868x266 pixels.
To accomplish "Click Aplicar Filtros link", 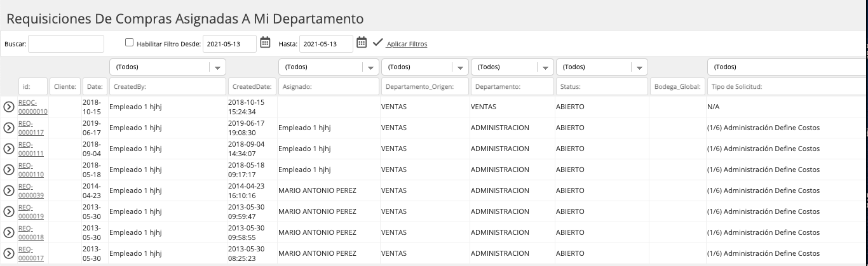I will [x=407, y=44].
